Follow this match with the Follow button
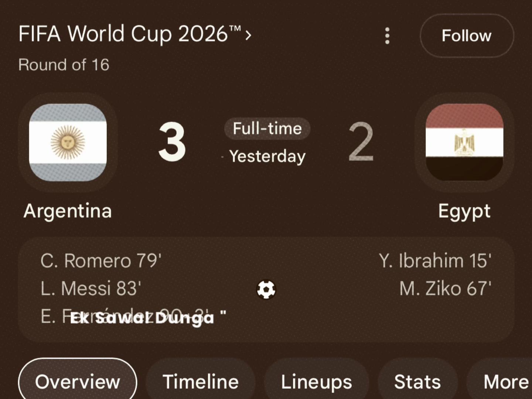 coord(467,36)
